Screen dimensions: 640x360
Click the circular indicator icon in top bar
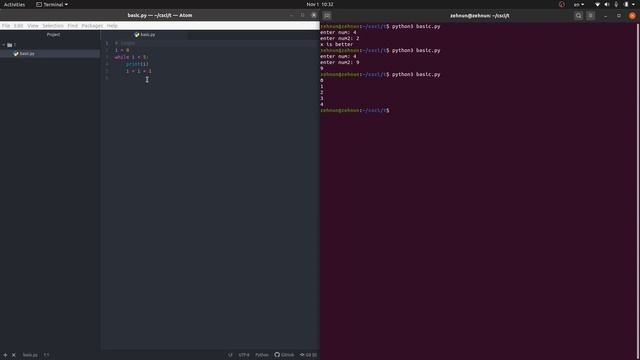point(562,4)
